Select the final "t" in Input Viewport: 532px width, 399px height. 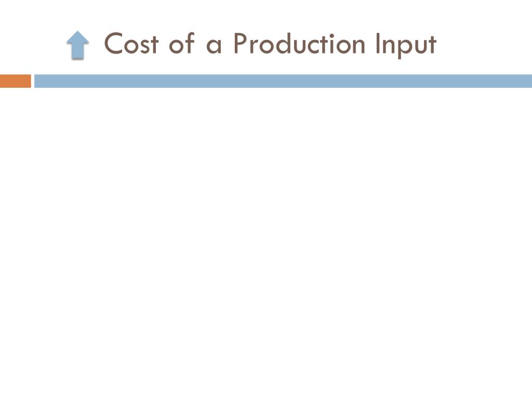pyautogui.click(x=432, y=45)
